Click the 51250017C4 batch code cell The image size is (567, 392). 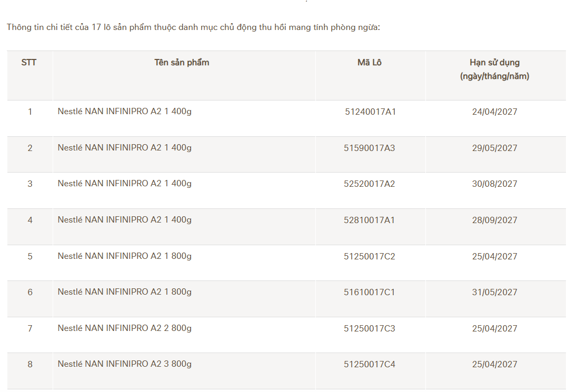(370, 365)
